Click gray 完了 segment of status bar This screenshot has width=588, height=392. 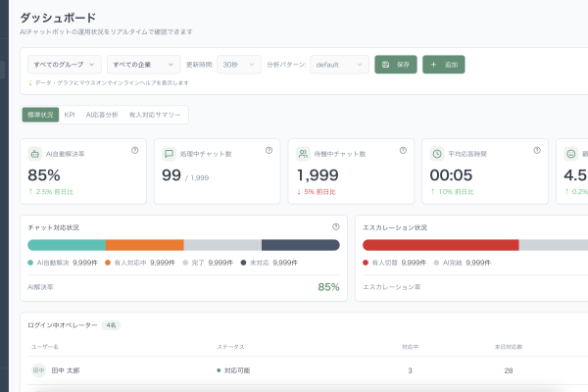(x=222, y=245)
